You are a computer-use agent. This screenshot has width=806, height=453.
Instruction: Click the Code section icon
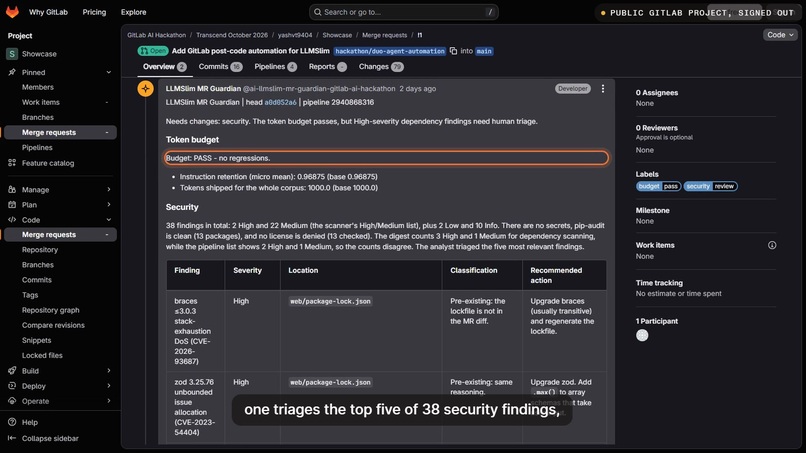point(12,220)
